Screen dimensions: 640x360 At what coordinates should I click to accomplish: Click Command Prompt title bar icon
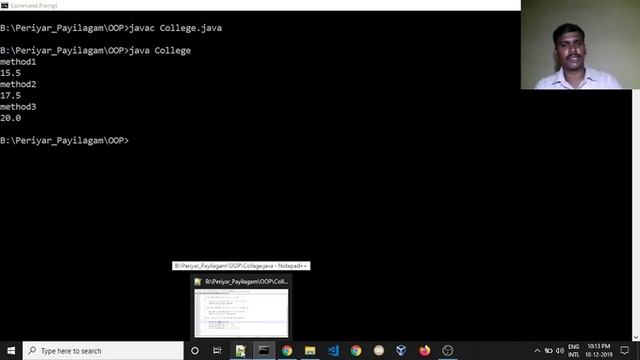4,5
